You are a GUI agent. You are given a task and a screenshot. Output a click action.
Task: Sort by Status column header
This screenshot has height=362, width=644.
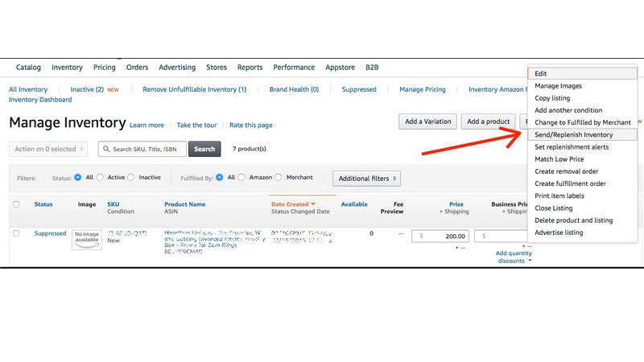[43, 204]
